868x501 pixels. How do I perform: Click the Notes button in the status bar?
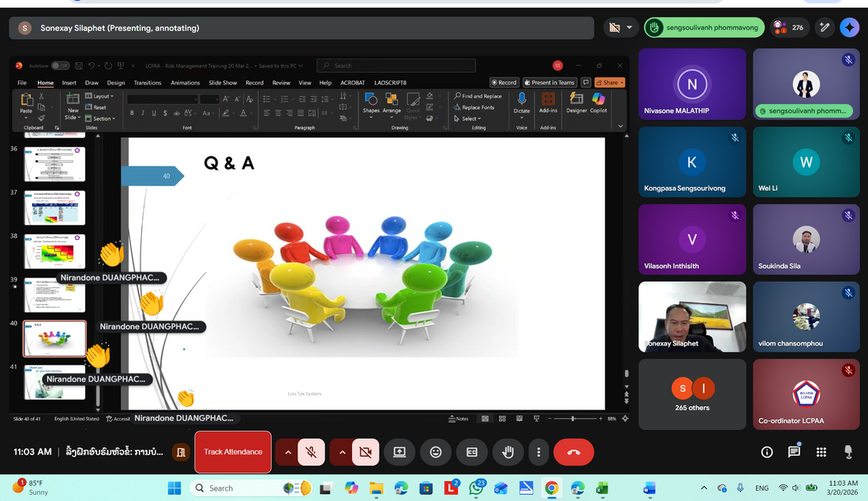(x=458, y=418)
